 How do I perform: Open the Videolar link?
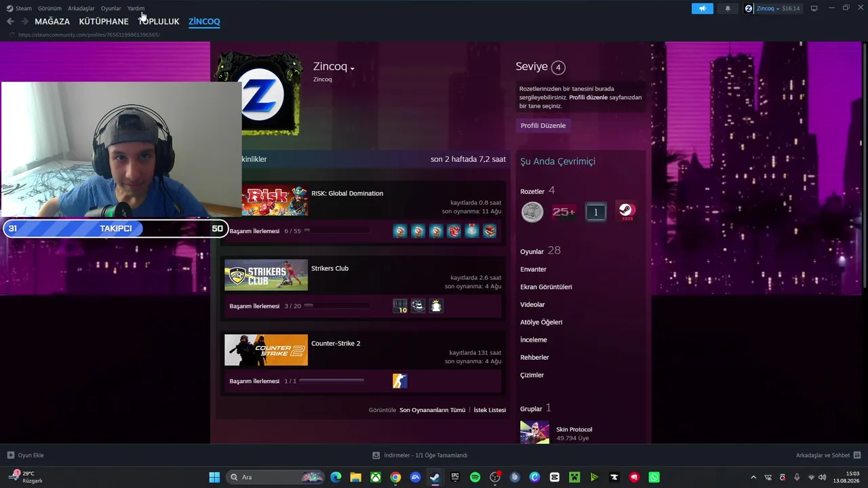532,304
